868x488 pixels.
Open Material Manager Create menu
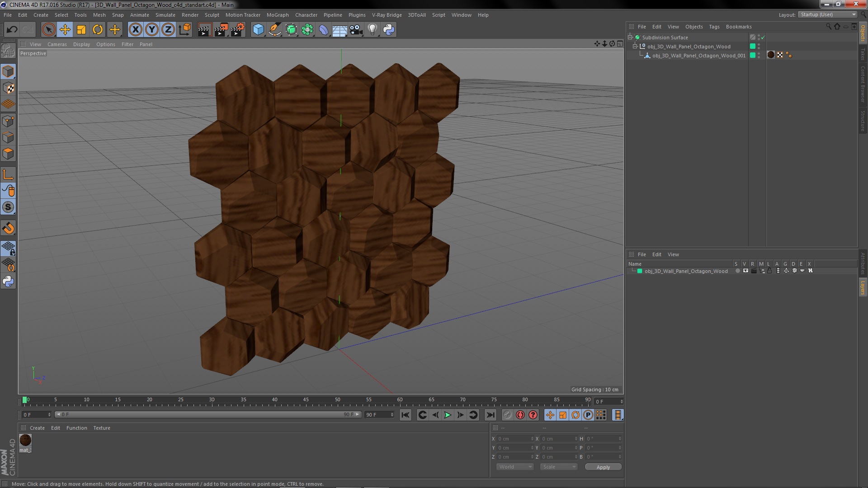(x=37, y=428)
